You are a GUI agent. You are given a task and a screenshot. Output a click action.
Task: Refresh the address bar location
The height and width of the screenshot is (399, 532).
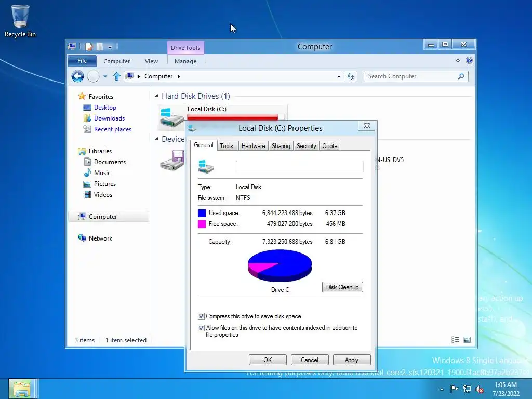[351, 77]
